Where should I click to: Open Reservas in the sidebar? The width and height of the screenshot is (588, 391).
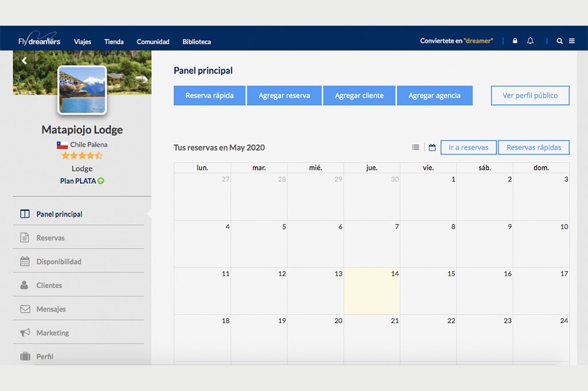click(51, 238)
